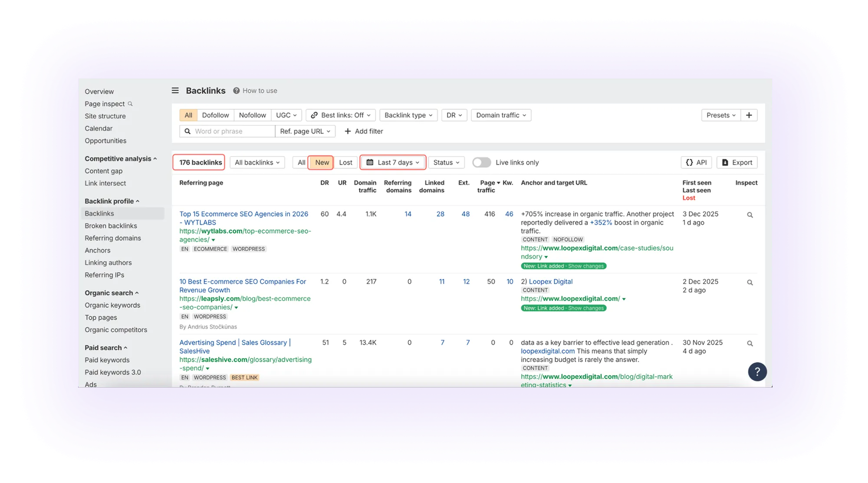Inspect the WYTLABS backlink with the magnifier icon
Image resolution: width=868 pixels, height=483 pixels.
point(750,215)
